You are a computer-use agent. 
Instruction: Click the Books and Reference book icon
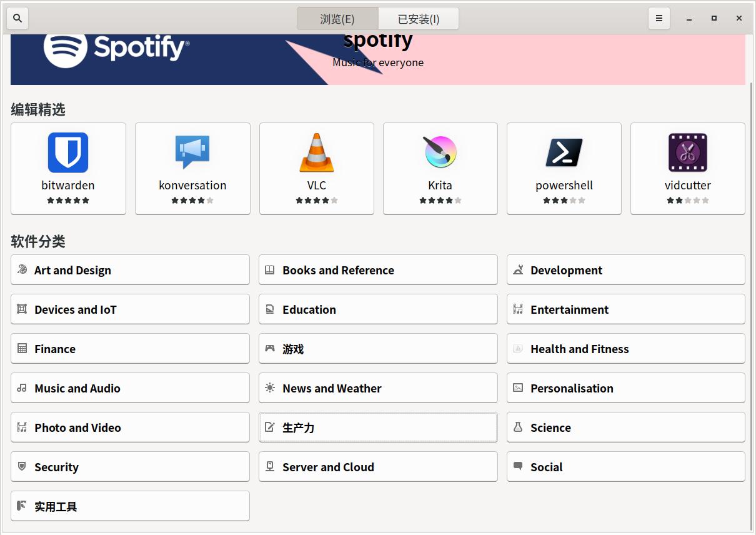click(x=270, y=270)
